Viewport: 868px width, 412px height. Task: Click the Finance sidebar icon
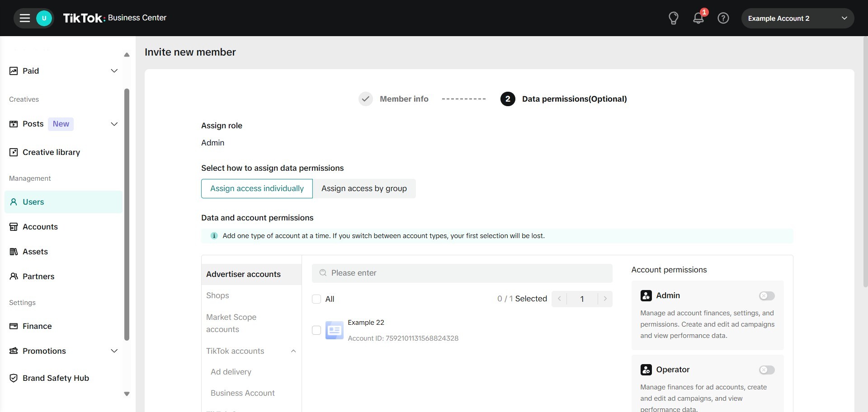14,326
